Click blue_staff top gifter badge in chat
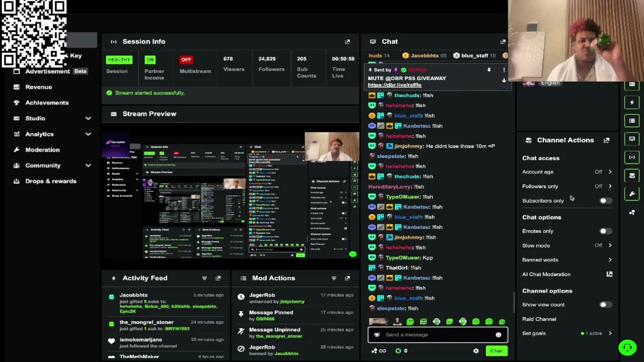Viewport: 644px width, 362px height. 474,56
